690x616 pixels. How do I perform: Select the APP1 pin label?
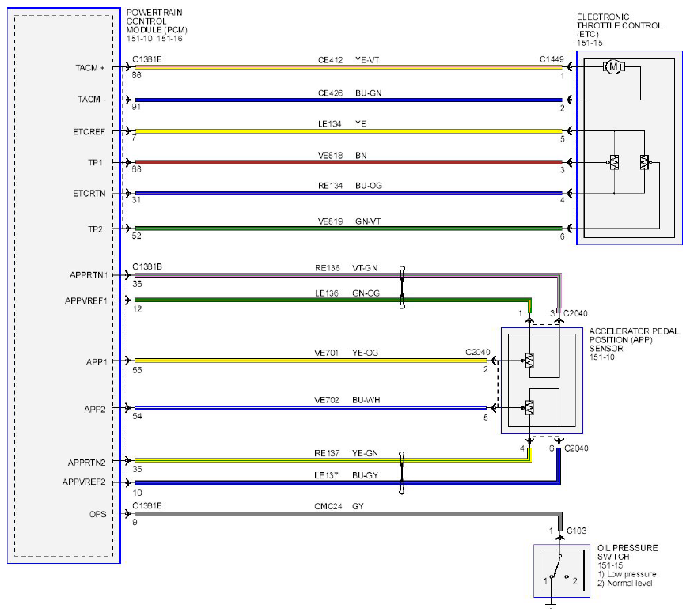(97, 362)
